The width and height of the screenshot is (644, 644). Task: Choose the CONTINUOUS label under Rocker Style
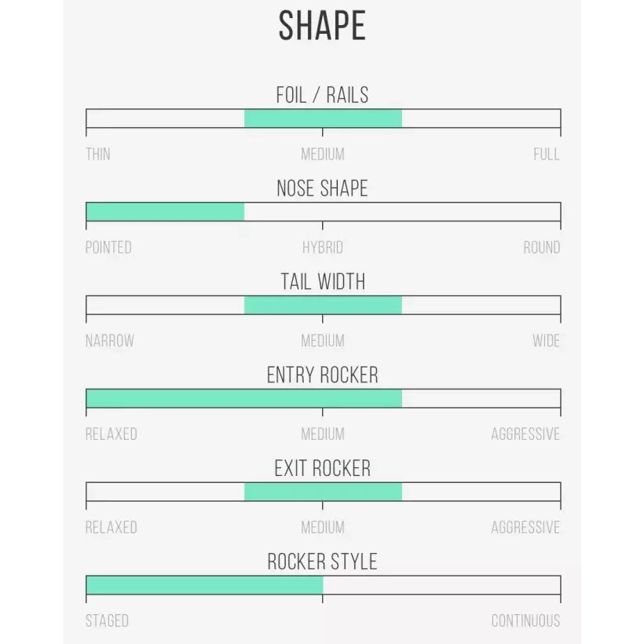pos(525,620)
